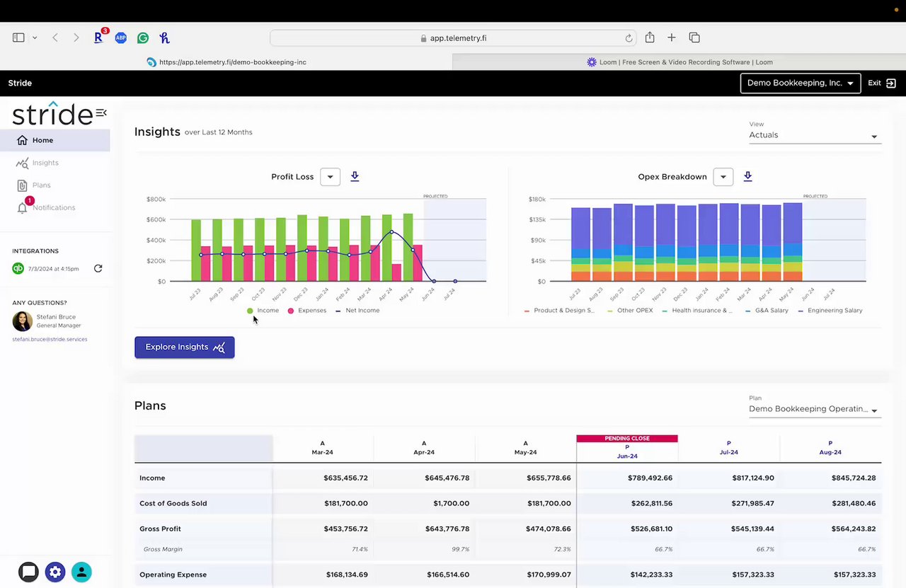Open the chat bubble icon
Screen dimensions: 906x588
pos(28,572)
